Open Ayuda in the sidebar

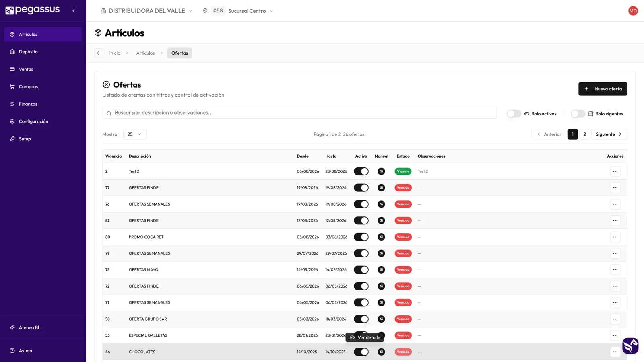pos(43,351)
